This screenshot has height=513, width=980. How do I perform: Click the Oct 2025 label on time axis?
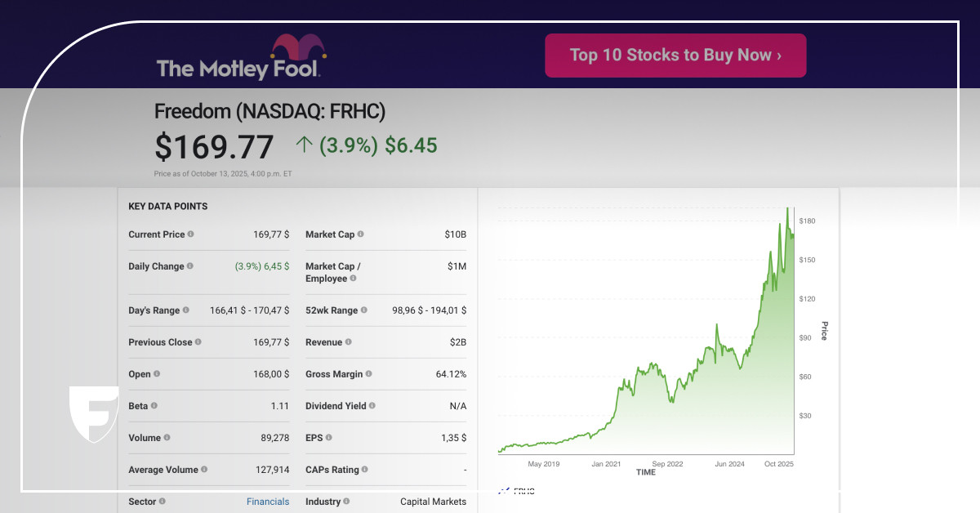(x=779, y=464)
